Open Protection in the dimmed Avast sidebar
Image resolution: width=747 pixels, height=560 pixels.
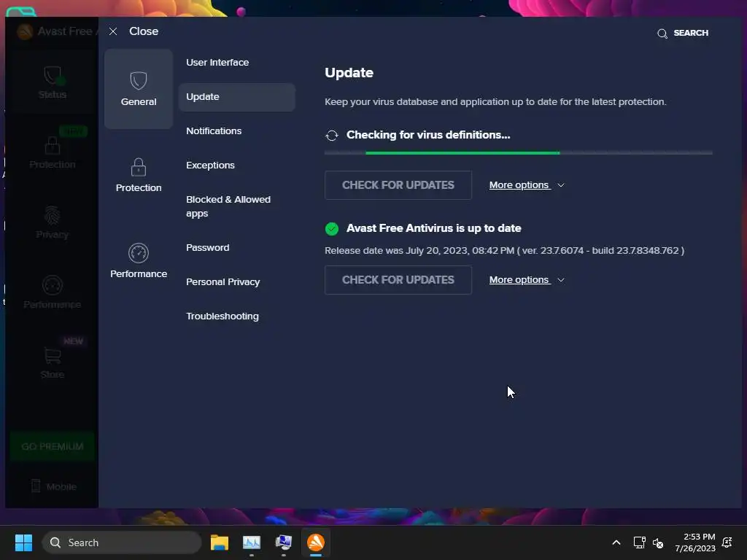[53, 152]
